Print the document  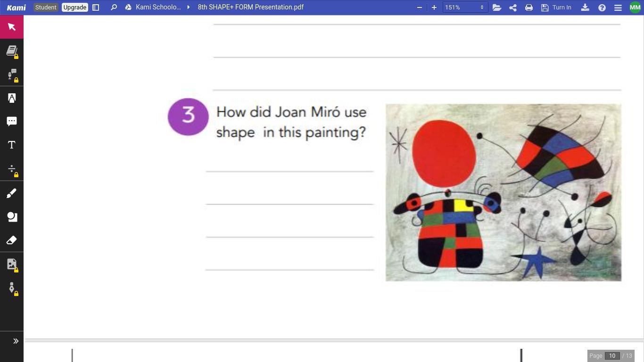tap(529, 8)
